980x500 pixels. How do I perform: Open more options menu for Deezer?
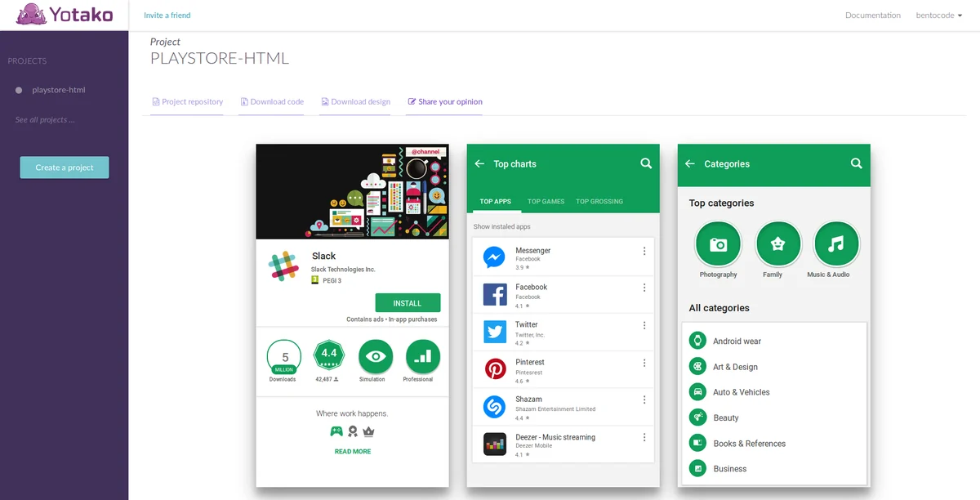(644, 438)
